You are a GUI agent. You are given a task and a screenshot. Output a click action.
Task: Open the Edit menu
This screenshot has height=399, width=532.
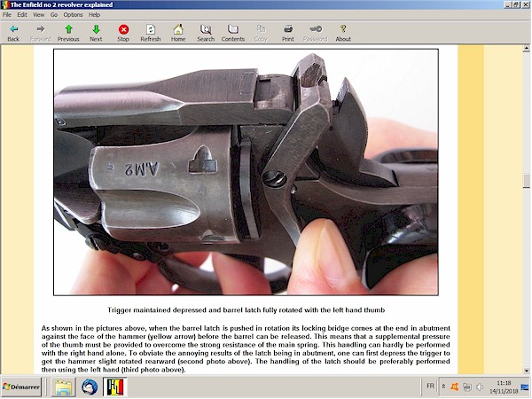point(22,14)
